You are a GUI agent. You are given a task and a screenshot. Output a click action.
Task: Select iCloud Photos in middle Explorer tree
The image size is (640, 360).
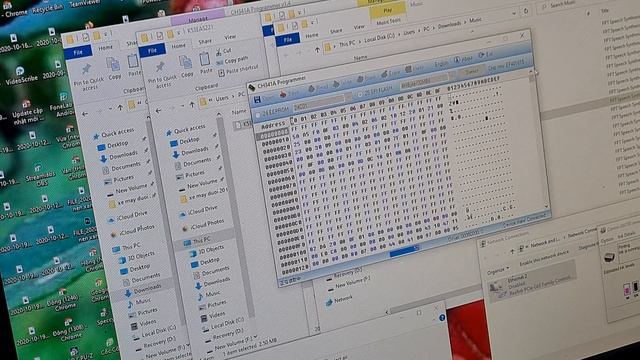tap(203, 224)
